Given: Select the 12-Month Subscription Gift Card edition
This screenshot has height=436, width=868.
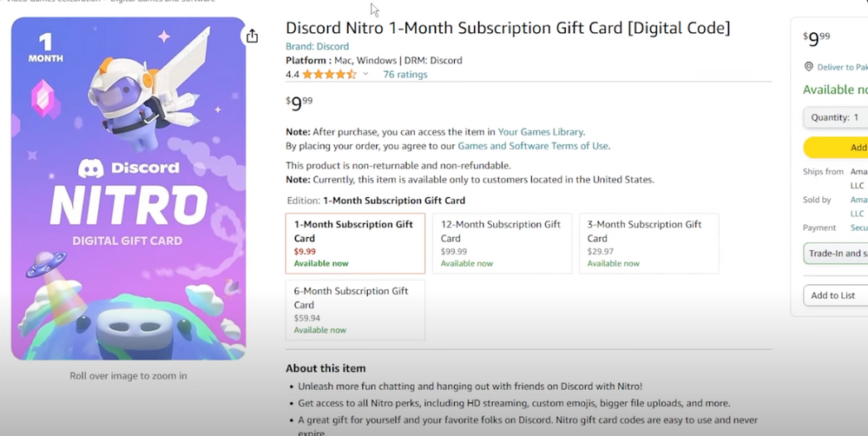Looking at the screenshot, I should 502,243.
